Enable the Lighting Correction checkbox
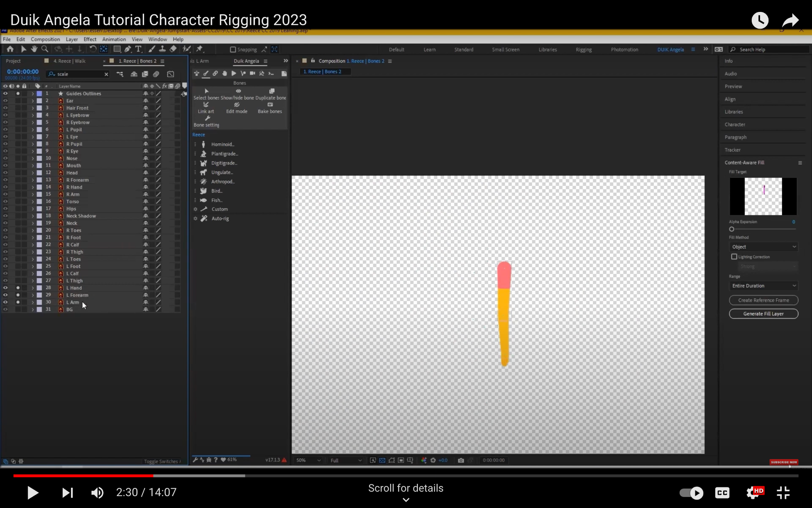Viewport: 812px width, 508px height. coord(734,257)
